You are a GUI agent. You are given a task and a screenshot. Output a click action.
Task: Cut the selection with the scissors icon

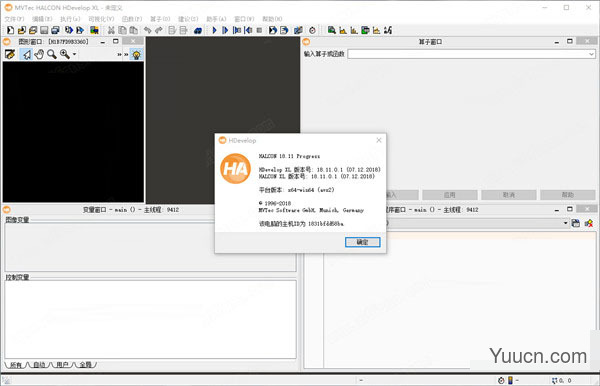[x=111, y=30]
